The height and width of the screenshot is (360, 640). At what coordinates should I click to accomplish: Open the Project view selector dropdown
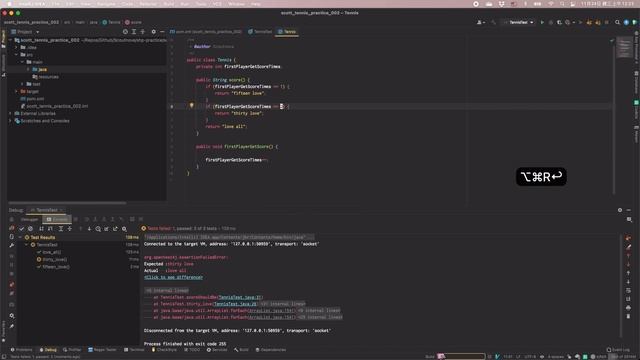click(x=25, y=31)
